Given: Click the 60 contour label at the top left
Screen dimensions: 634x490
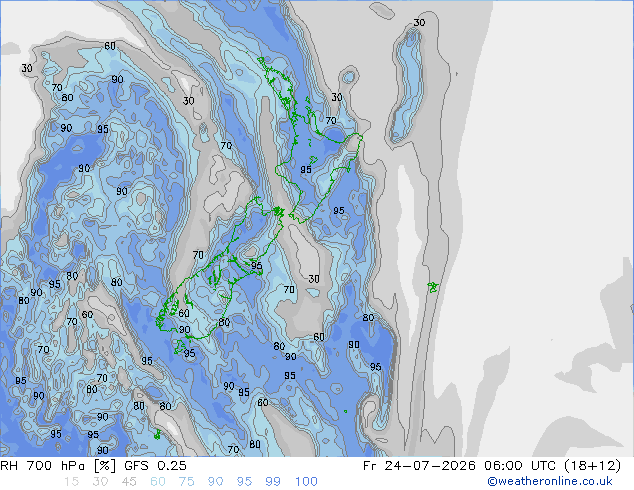Looking at the screenshot, I should click(x=110, y=46).
